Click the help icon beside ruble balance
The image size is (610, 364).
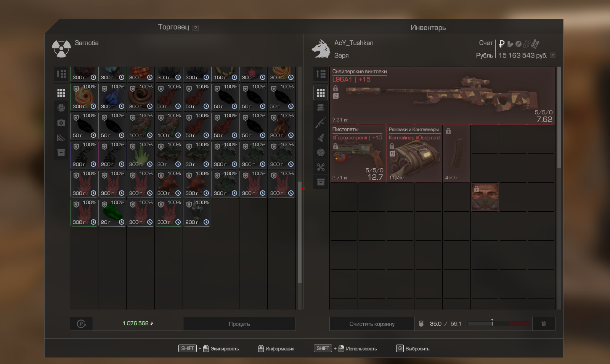click(553, 55)
